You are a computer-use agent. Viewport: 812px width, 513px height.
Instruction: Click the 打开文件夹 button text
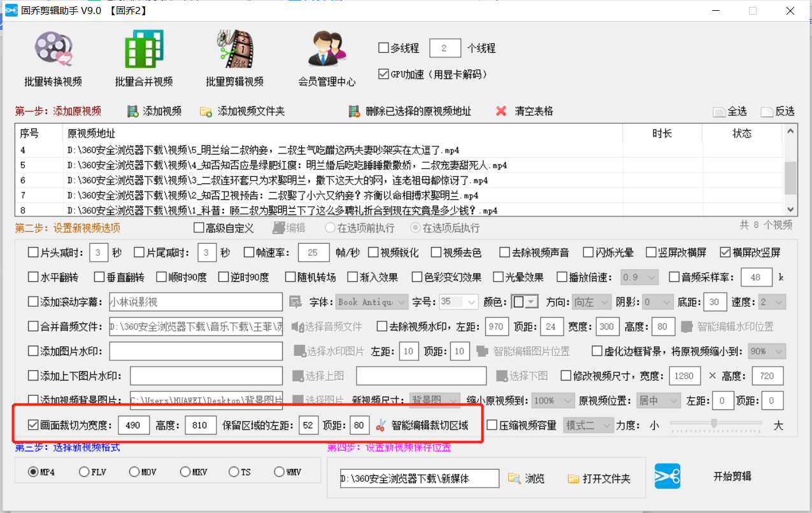tap(606, 478)
